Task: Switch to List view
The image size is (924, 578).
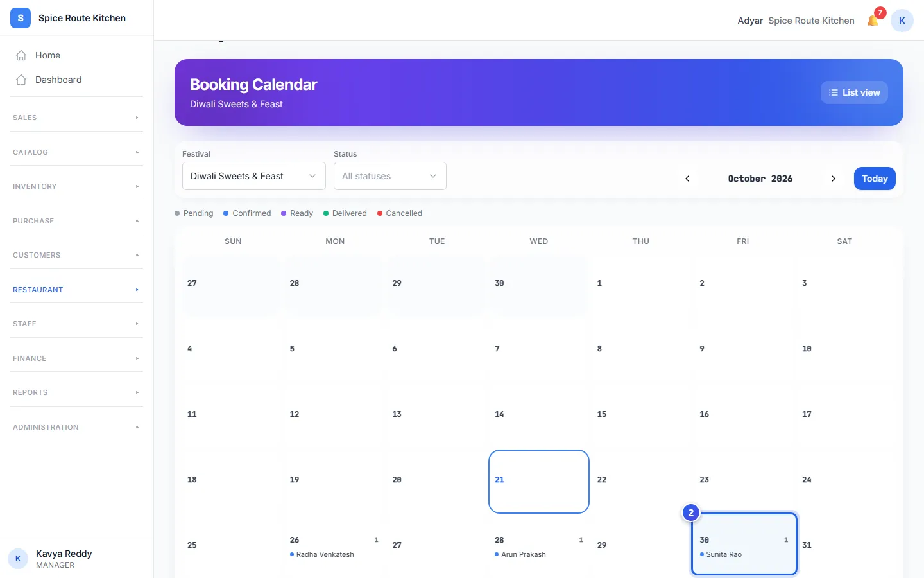Action: [x=854, y=92]
